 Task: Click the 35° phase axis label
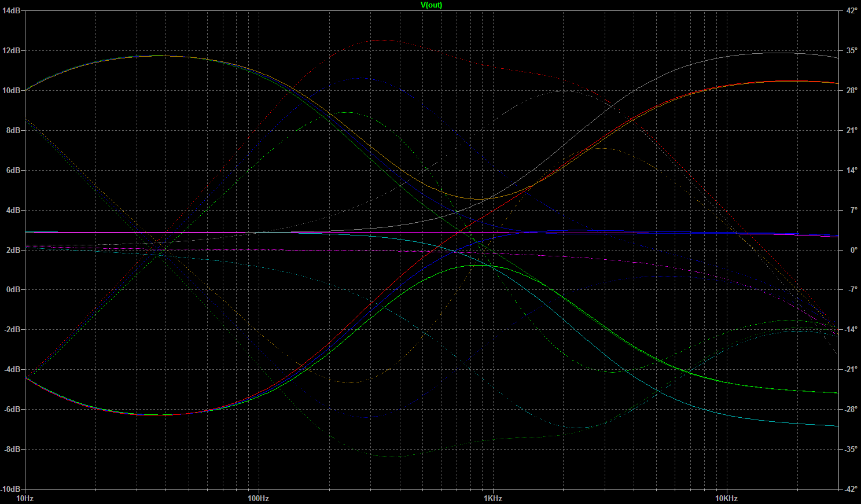[x=851, y=51]
